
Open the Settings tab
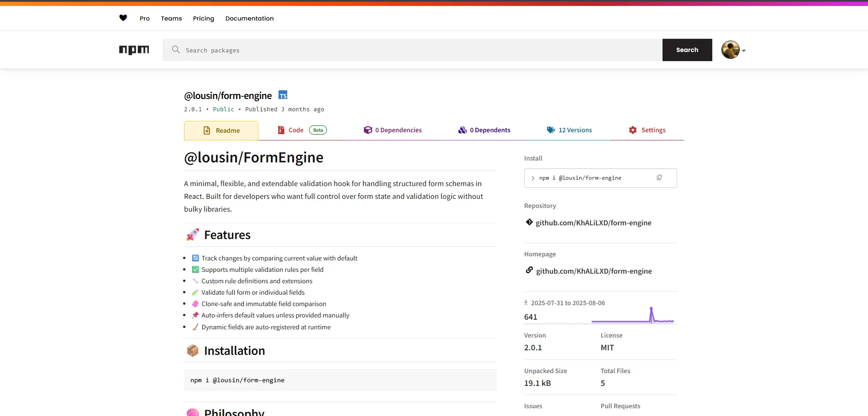point(647,130)
